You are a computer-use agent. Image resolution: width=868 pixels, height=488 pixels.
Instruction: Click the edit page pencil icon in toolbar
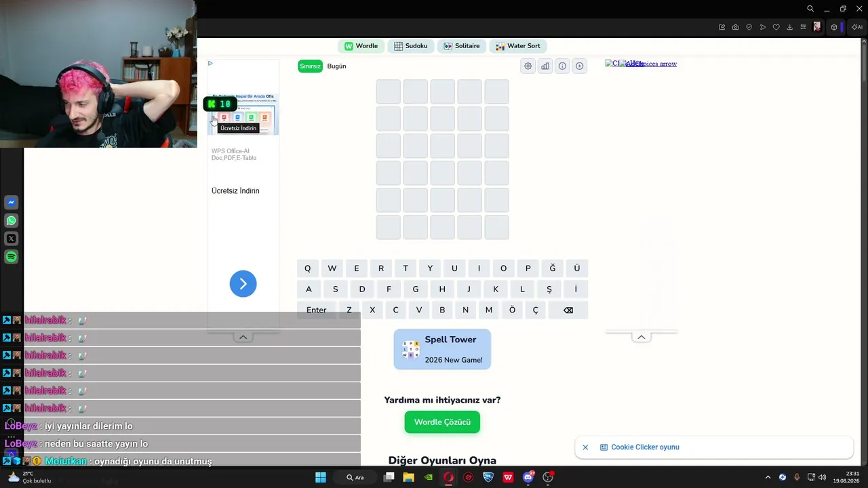[722, 27]
